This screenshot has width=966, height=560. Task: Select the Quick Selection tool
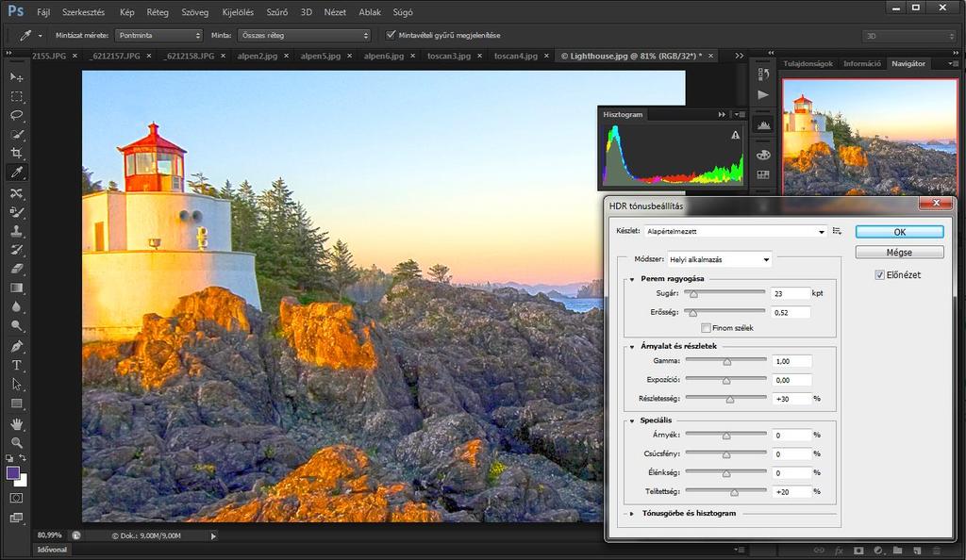pyautogui.click(x=17, y=134)
